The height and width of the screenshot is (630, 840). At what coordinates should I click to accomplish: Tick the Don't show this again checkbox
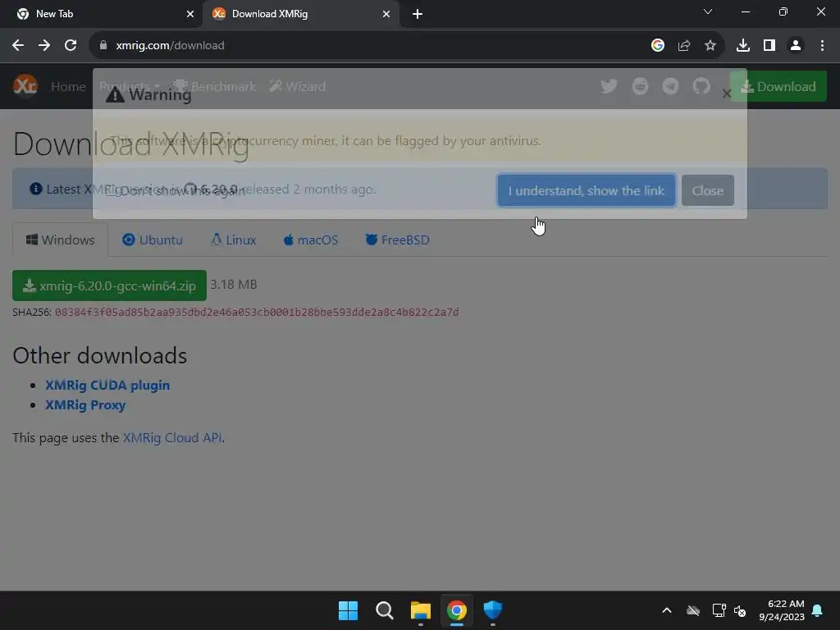pos(111,190)
